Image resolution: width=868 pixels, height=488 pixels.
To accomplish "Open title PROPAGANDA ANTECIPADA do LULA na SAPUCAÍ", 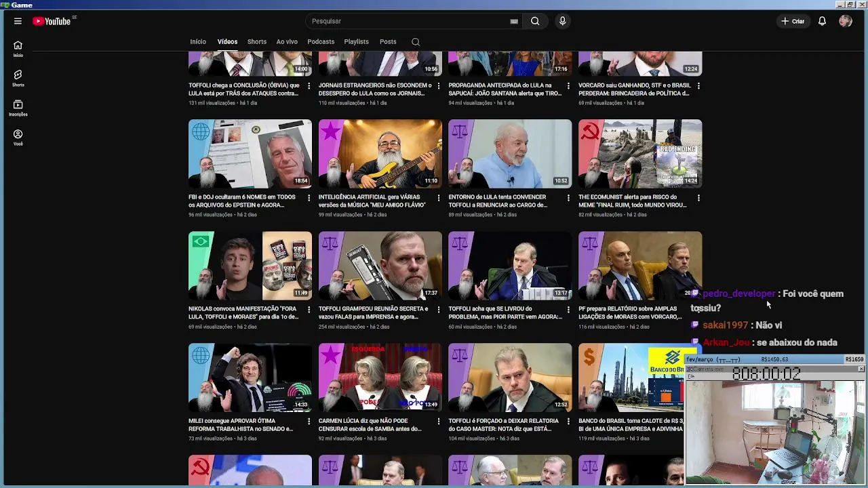I will (x=505, y=89).
